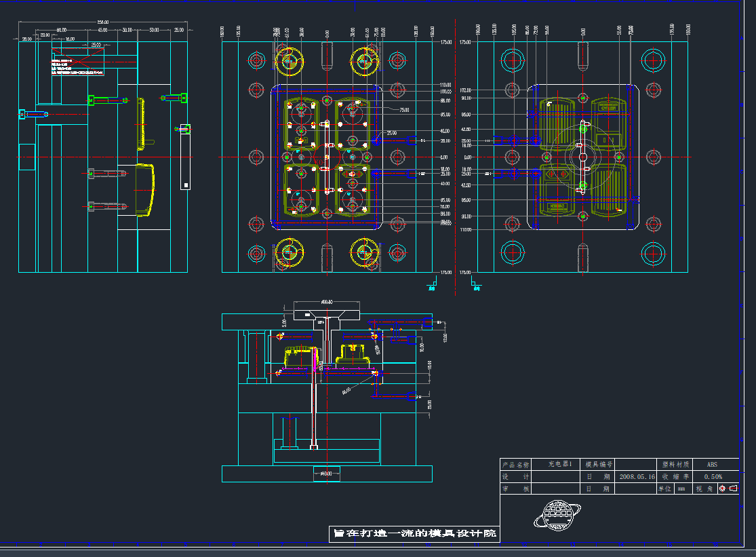Click the 0.50% shrinkage value cell

coord(712,477)
